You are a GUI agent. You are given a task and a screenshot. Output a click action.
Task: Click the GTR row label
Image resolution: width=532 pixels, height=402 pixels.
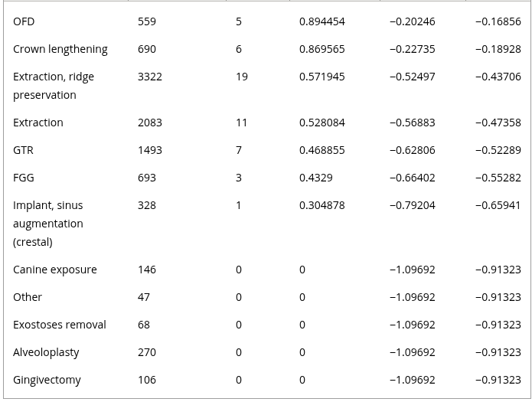[23, 150]
